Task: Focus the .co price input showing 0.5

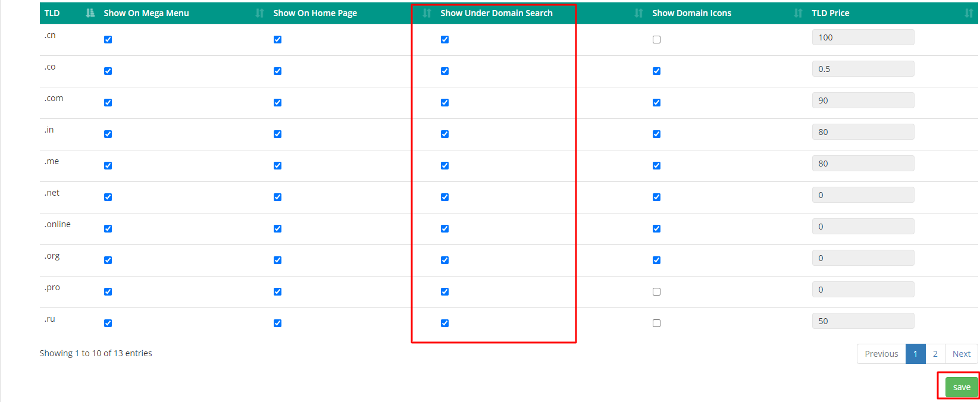Action: pos(862,69)
